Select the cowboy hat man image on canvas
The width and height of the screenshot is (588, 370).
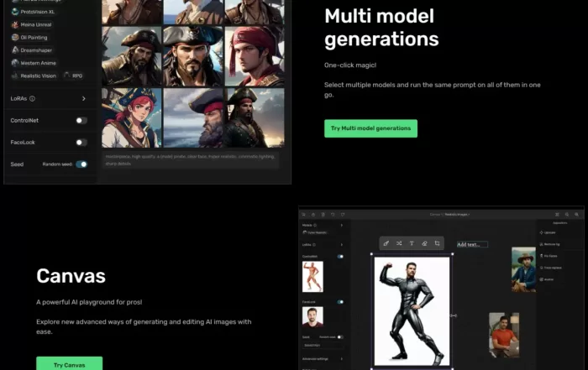(523, 269)
